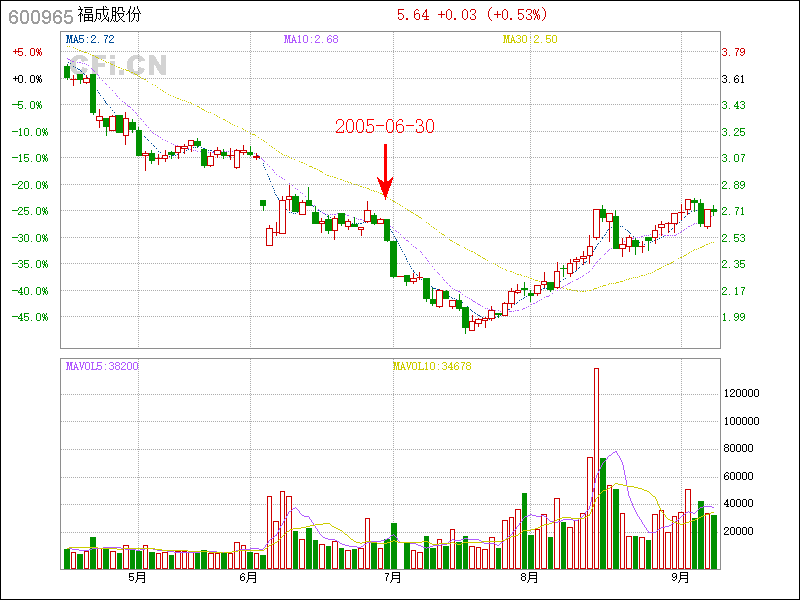Jump to the 7月 marker on time axis
The height and width of the screenshot is (600, 800).
click(x=393, y=578)
